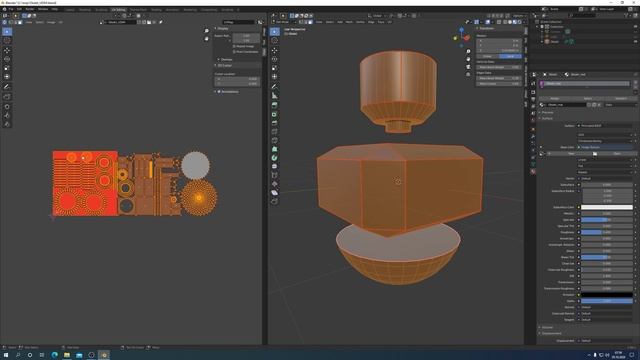Enable the Pixel Coordinates checkbox

click(x=234, y=52)
